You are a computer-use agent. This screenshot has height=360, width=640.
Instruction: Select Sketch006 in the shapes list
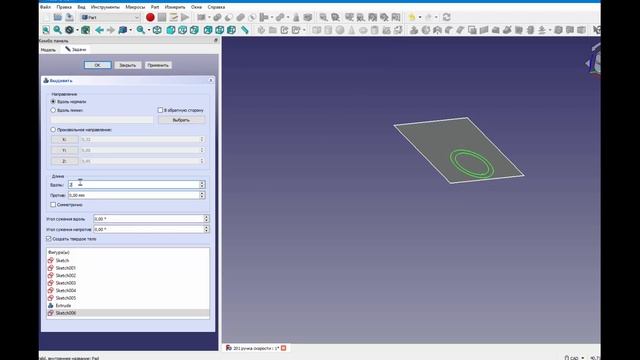pyautogui.click(x=128, y=313)
